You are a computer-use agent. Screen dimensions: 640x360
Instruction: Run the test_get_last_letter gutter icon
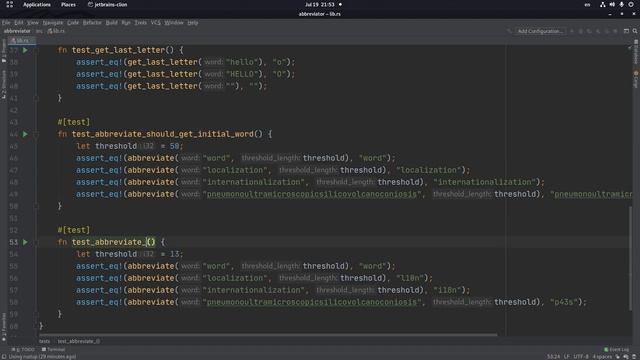25,50
